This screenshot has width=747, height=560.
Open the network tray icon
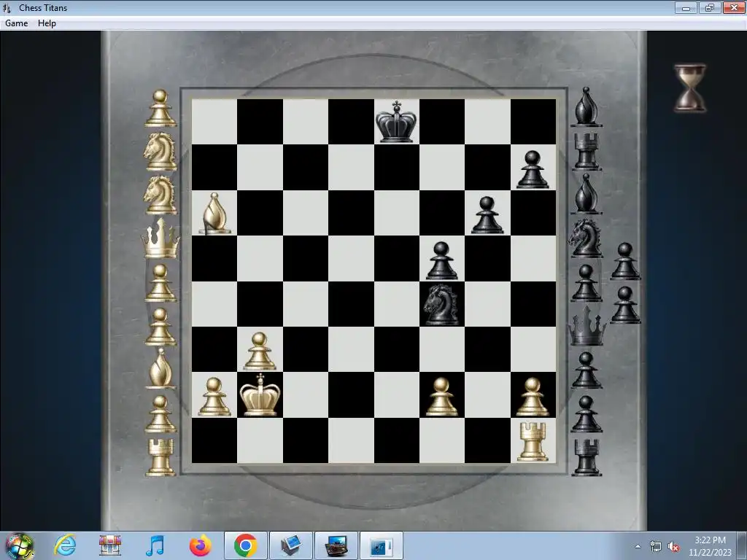(x=656, y=546)
